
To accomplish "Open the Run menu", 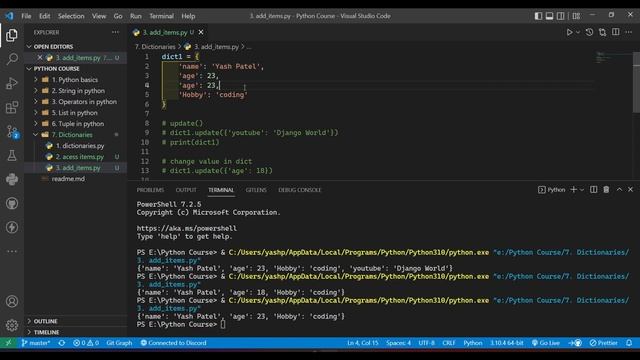I will coord(136,16).
